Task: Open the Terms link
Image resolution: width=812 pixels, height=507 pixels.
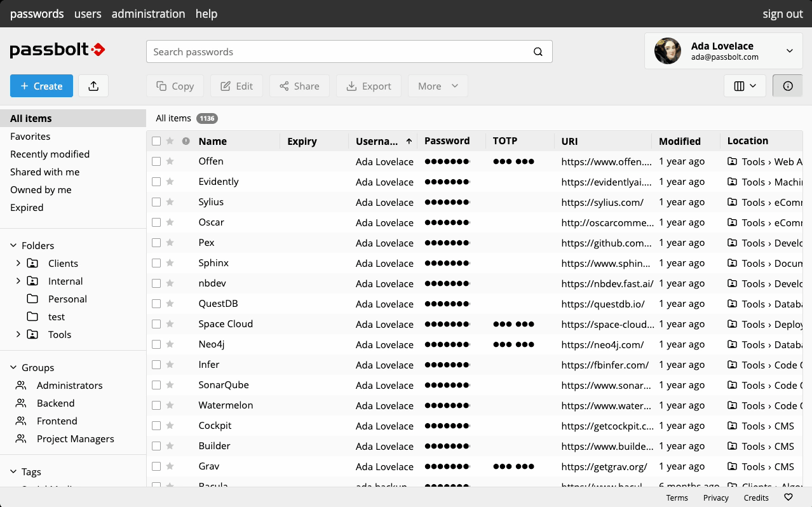Action: point(677,497)
